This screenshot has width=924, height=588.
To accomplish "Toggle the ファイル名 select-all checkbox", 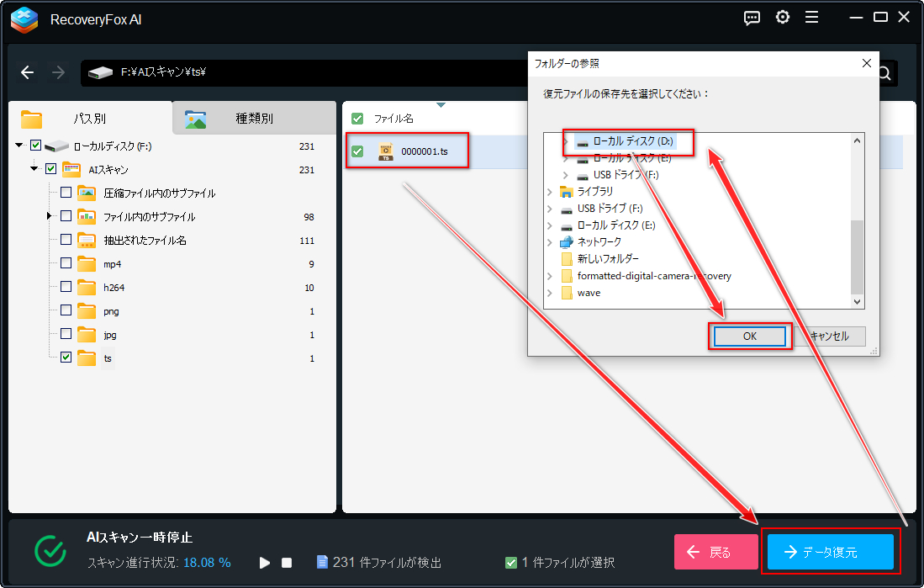I will [357, 119].
